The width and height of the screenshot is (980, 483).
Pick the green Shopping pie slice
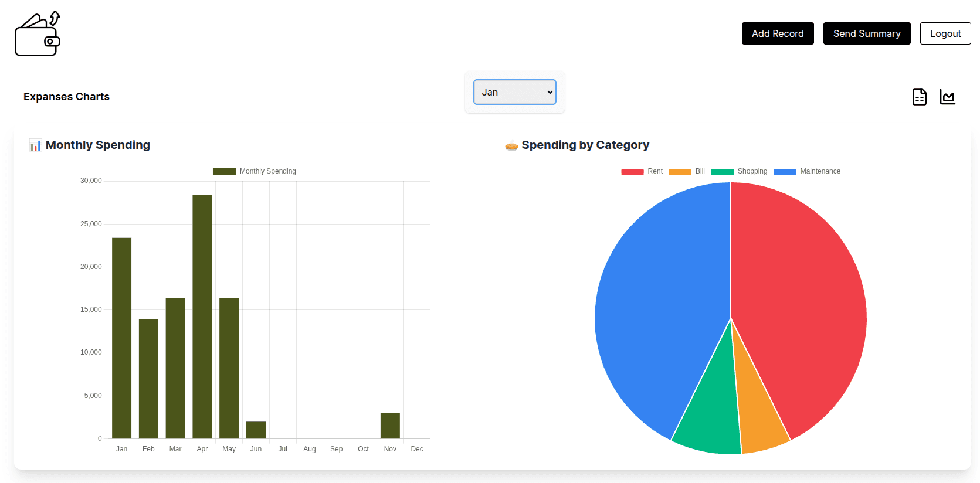(x=711, y=422)
